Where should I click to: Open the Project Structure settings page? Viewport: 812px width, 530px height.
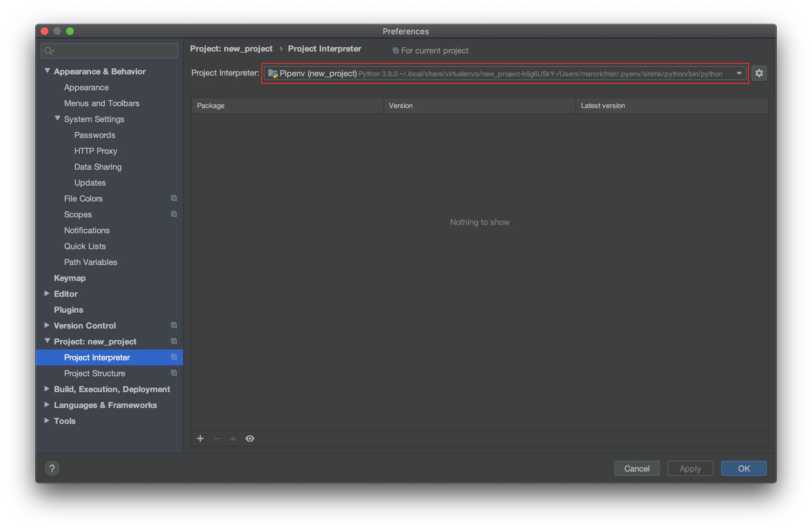click(x=94, y=373)
